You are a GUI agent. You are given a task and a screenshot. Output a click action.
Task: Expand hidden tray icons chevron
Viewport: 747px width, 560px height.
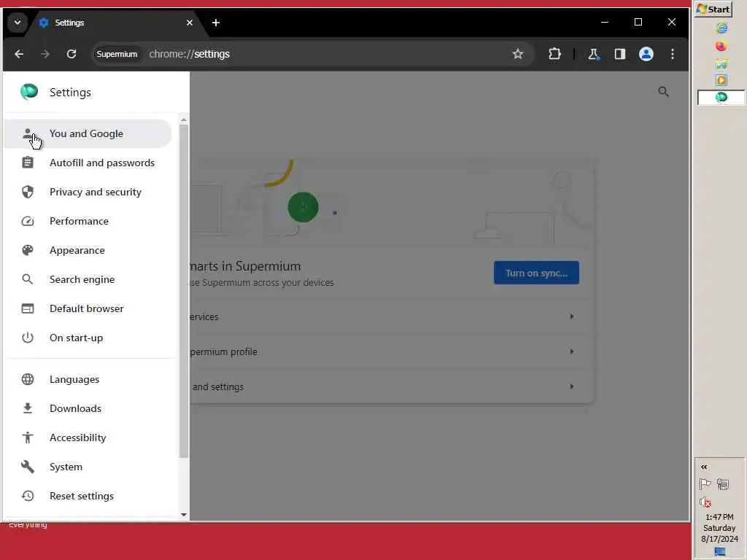[x=704, y=467]
